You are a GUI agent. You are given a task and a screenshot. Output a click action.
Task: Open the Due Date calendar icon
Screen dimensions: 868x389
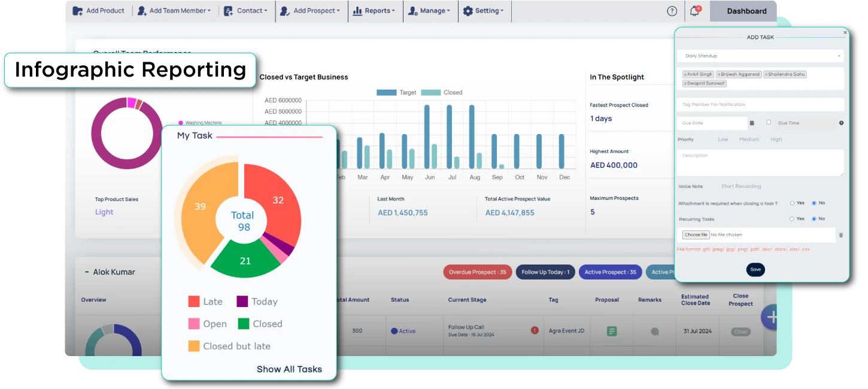[x=752, y=123]
